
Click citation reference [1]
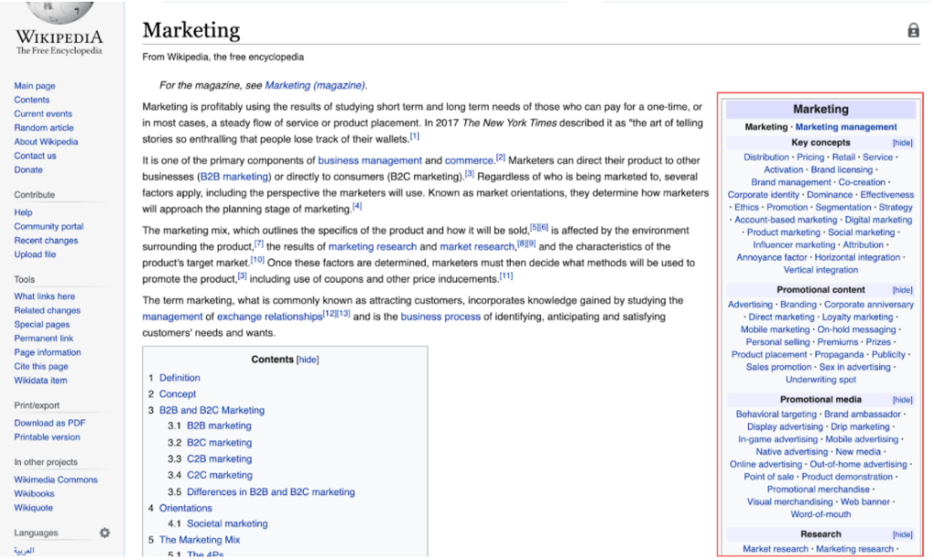point(414,137)
